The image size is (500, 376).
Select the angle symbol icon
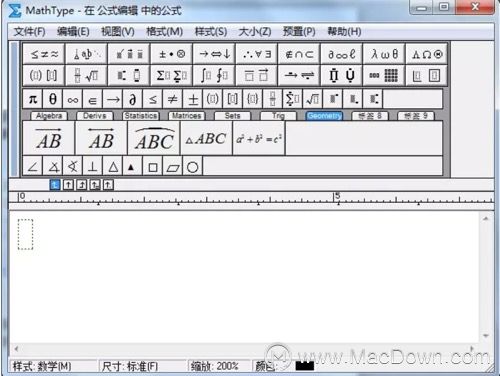(33, 166)
